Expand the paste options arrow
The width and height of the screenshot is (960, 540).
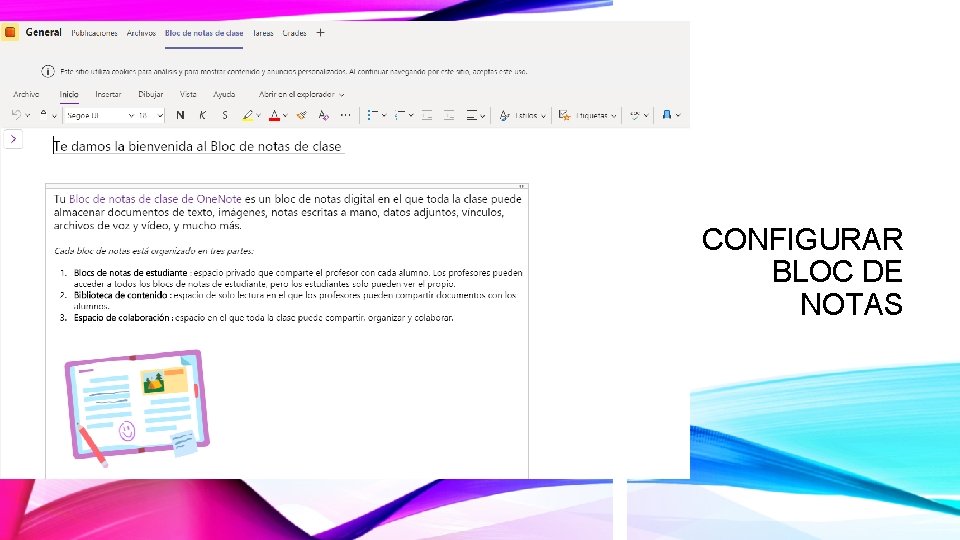tap(54, 116)
